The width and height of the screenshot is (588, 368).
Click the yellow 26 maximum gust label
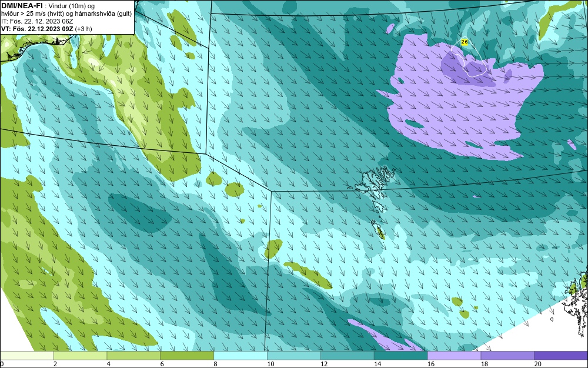pyautogui.click(x=465, y=42)
